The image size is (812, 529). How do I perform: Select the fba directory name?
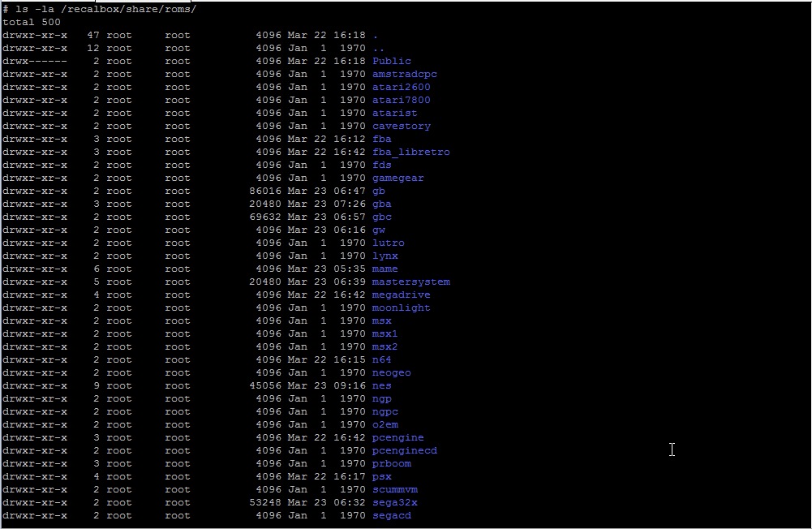(x=381, y=139)
